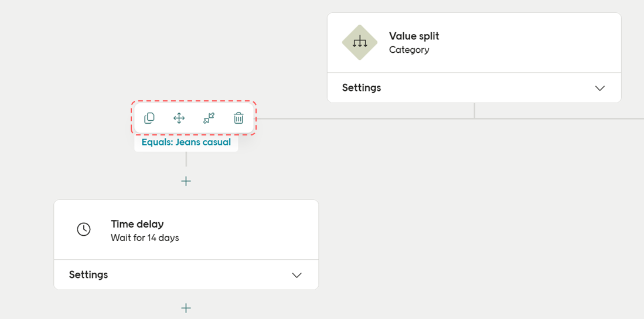644x319 pixels.
Task: Add step below Time delay block
Action: click(186, 308)
